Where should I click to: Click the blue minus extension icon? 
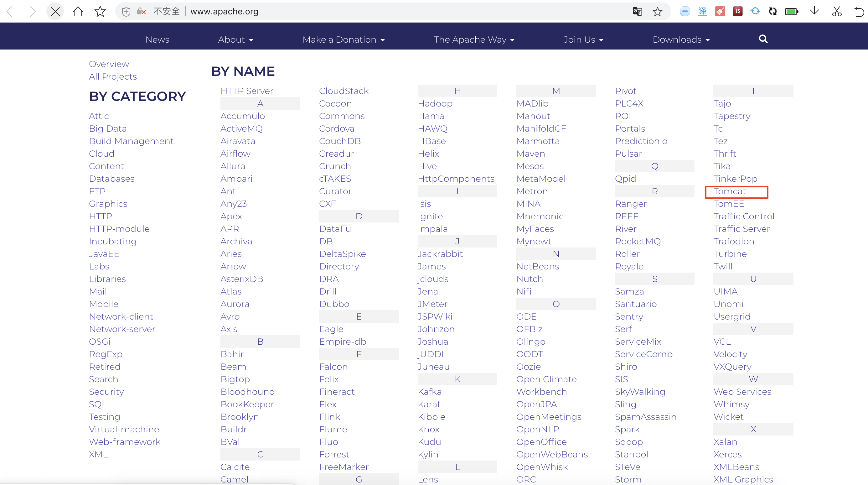685,12
